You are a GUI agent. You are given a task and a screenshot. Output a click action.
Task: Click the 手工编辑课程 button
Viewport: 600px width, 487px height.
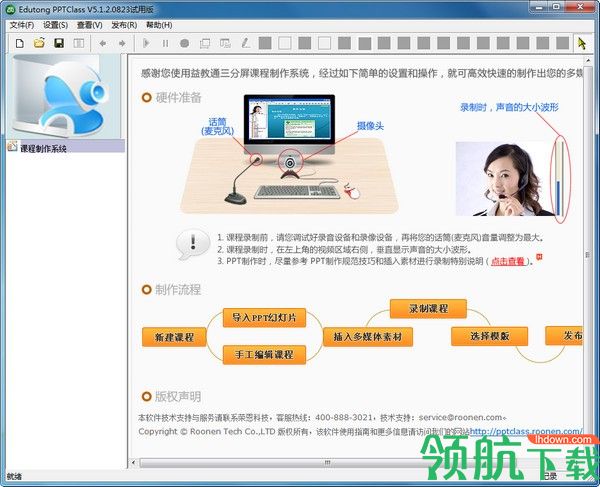(x=264, y=355)
